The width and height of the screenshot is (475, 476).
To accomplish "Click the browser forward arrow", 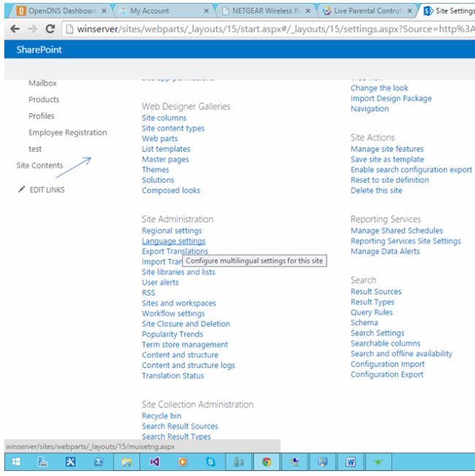I will point(32,29).
